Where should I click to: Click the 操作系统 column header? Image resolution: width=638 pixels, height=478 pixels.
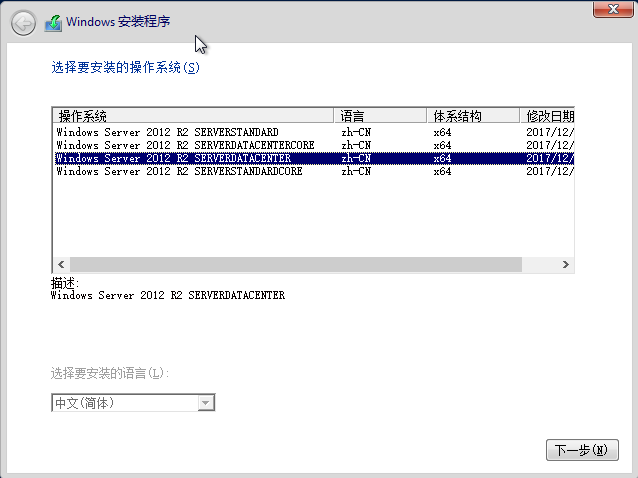(x=193, y=116)
